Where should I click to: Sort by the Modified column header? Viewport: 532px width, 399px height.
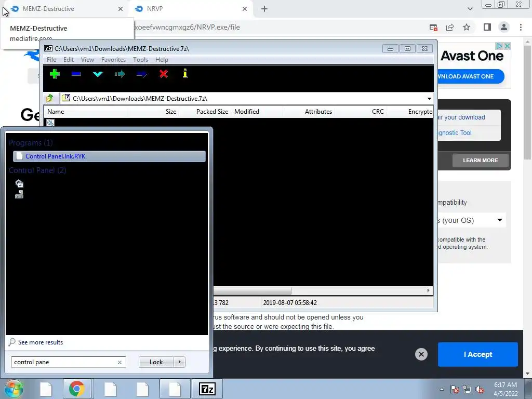pos(257,112)
